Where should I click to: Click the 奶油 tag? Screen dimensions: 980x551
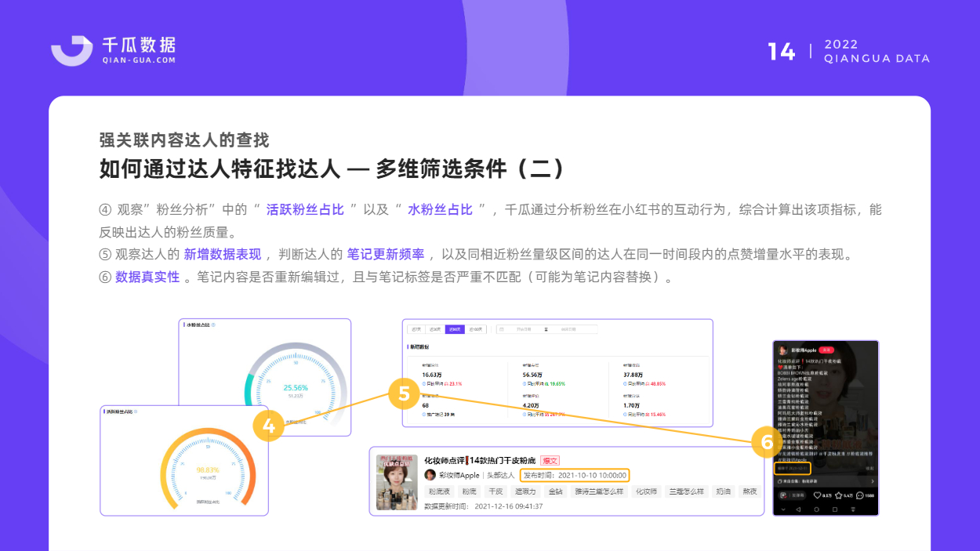coord(724,491)
